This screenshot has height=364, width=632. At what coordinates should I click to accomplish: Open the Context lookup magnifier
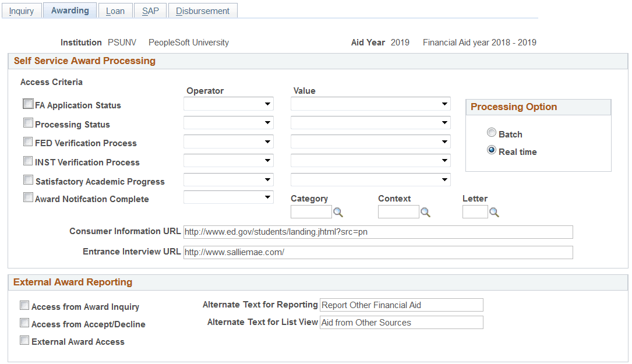pos(425,212)
